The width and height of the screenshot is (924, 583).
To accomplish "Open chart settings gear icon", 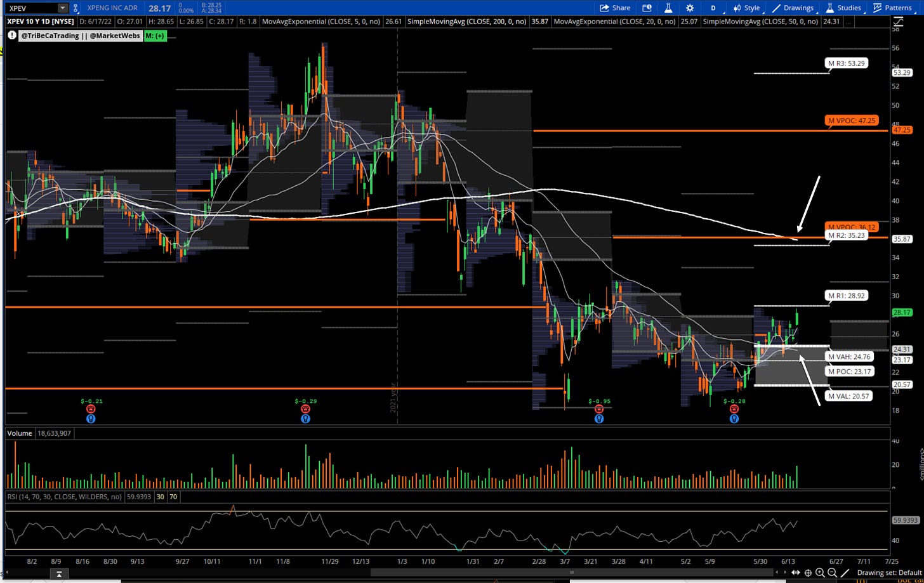I will (x=690, y=8).
